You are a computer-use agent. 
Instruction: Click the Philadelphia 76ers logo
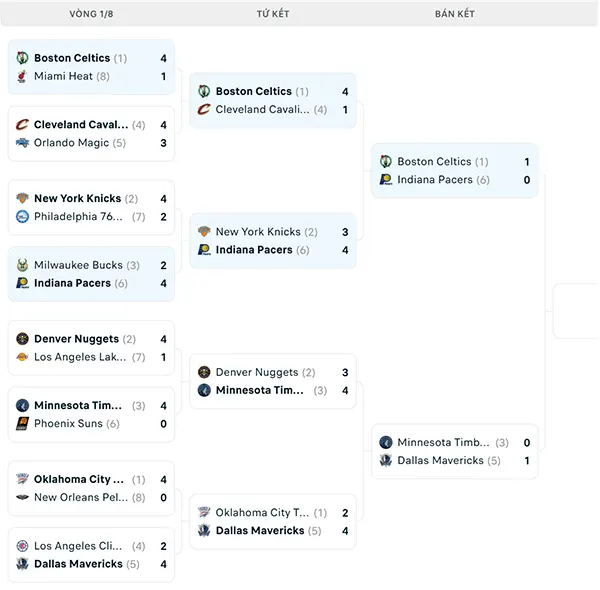point(22,217)
